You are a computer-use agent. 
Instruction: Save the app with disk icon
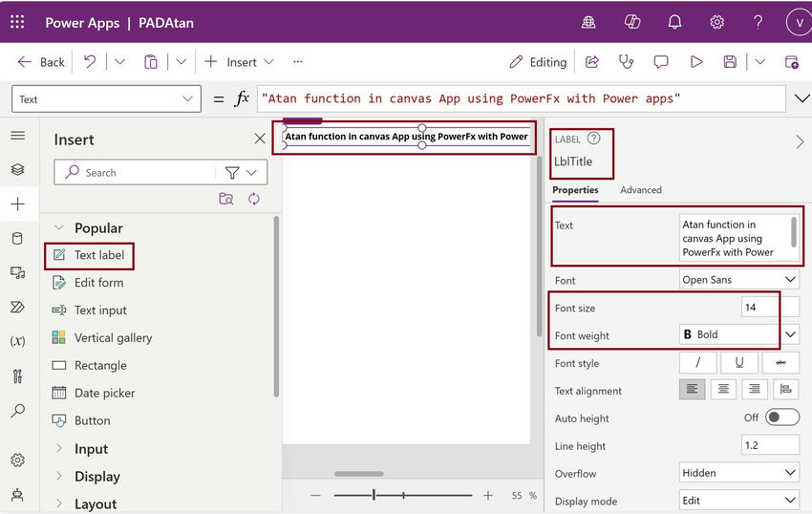coord(730,62)
